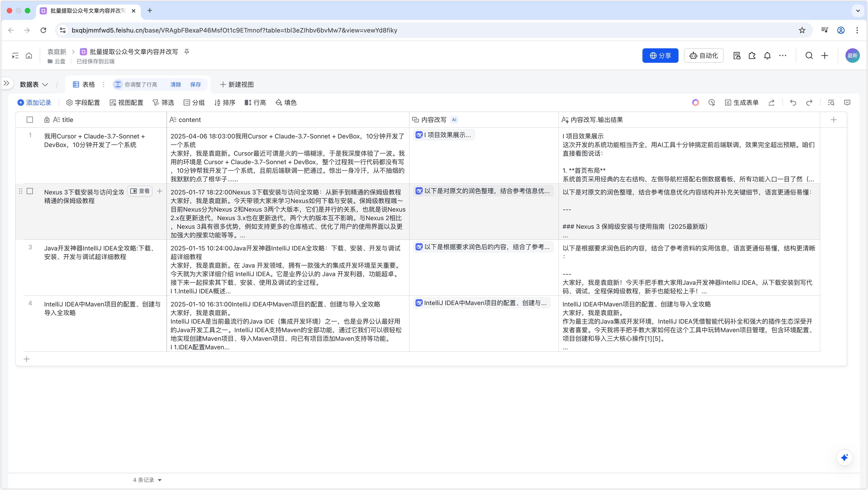Open the 填色 fill color tool

tap(286, 103)
